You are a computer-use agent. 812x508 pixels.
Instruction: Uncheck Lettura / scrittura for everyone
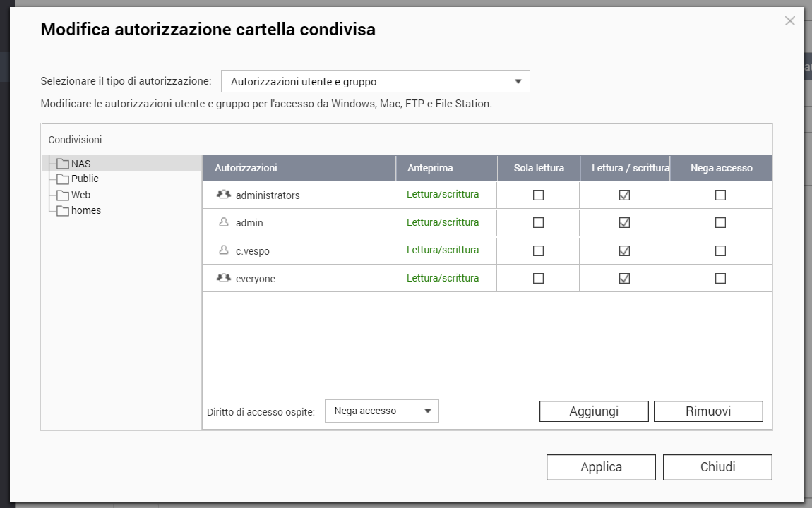tap(624, 278)
